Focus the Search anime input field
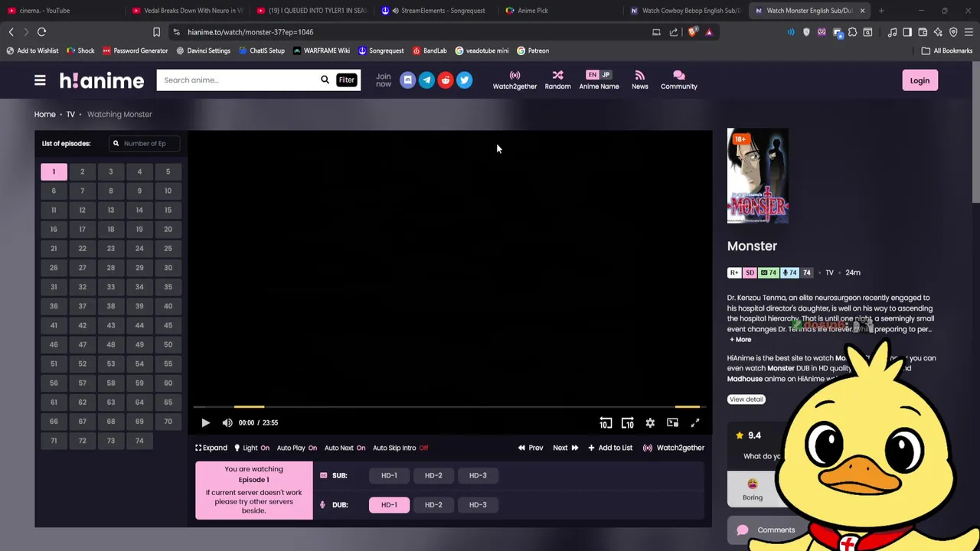Image resolution: width=980 pixels, height=551 pixels. click(x=239, y=80)
